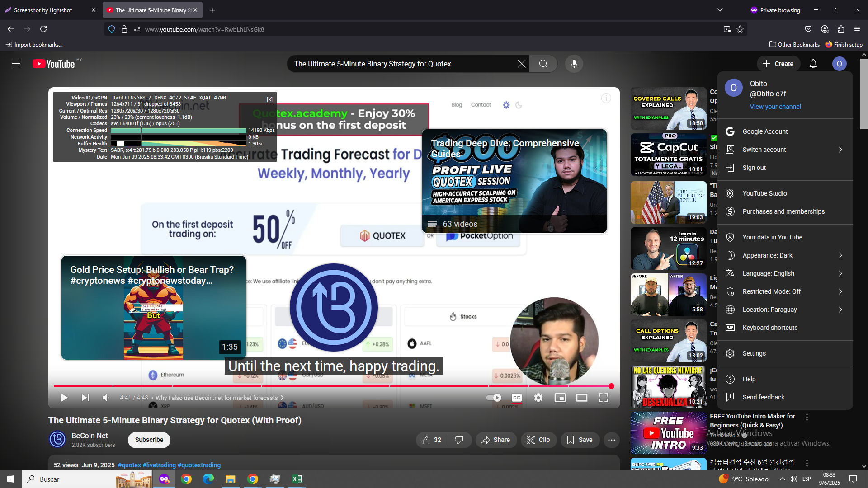Launch Excel from the taskbar

(297, 479)
